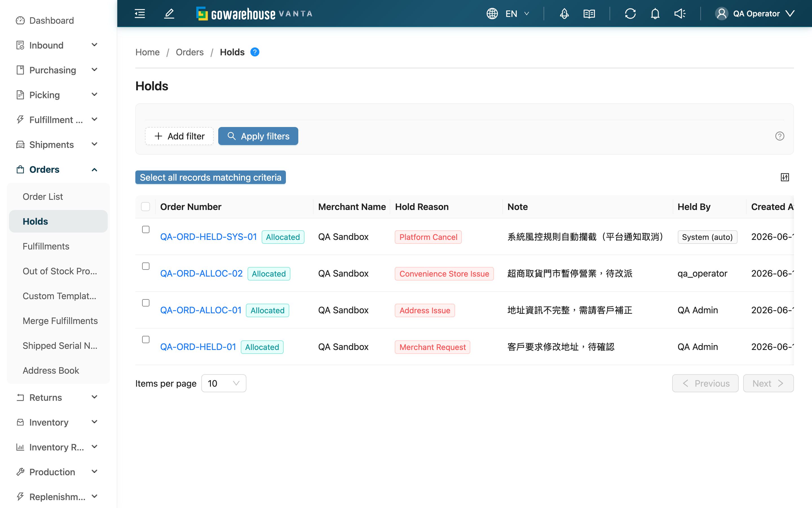
Task: Expand the Shipments menu chevron
Action: click(x=95, y=144)
